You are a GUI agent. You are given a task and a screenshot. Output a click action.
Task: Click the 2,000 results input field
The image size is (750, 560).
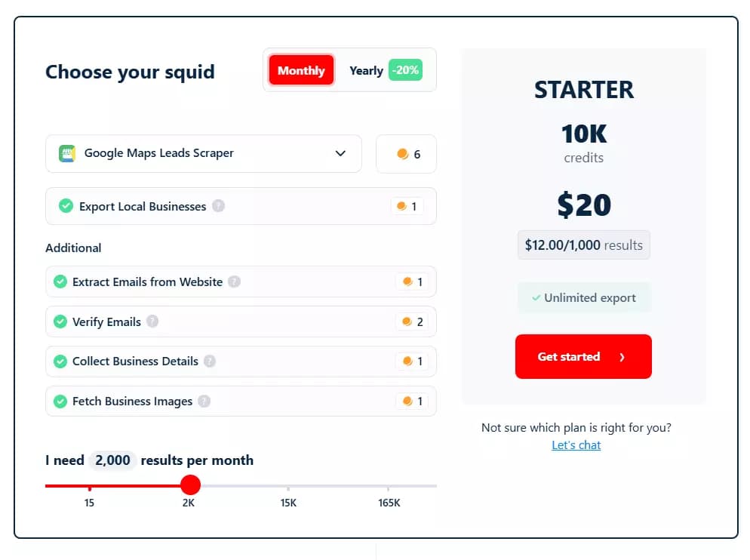(x=112, y=460)
